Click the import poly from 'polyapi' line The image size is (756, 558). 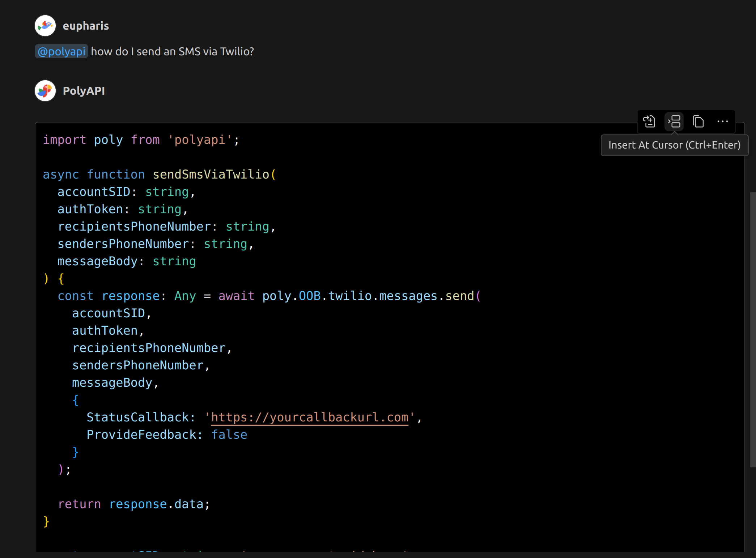(x=141, y=139)
